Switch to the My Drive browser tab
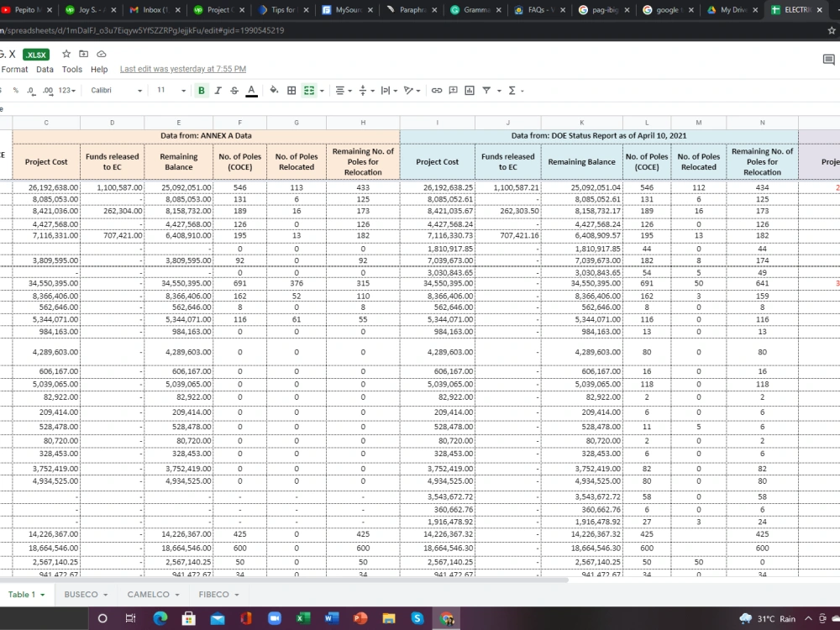Screen dimensions: 840x630 point(732,9)
